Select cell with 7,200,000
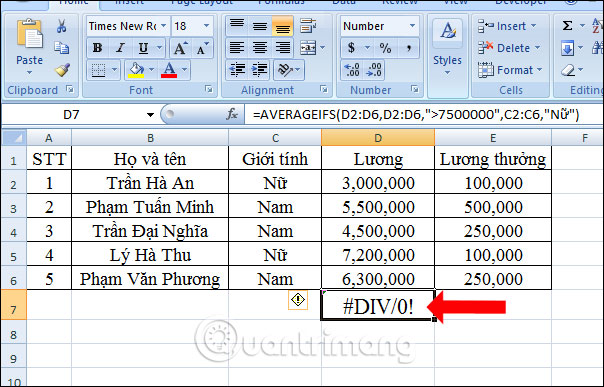Image resolution: width=604 pixels, height=387 pixels. (x=378, y=254)
